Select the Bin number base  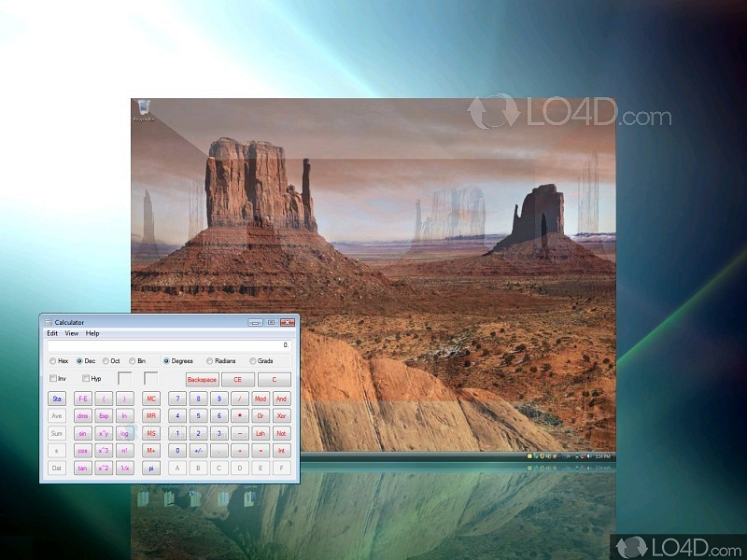coord(132,360)
